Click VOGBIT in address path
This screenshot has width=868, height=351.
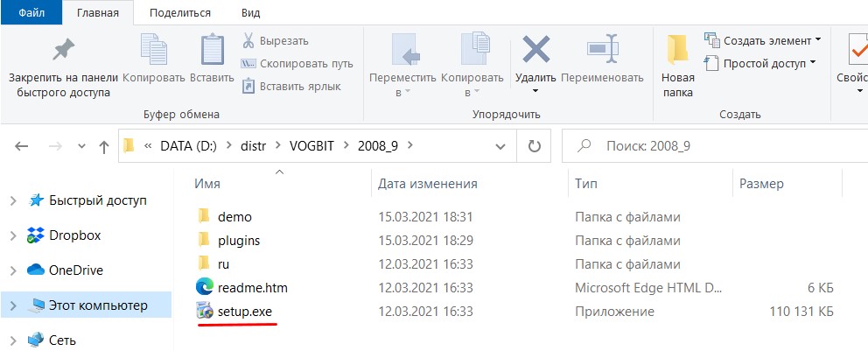point(311,146)
